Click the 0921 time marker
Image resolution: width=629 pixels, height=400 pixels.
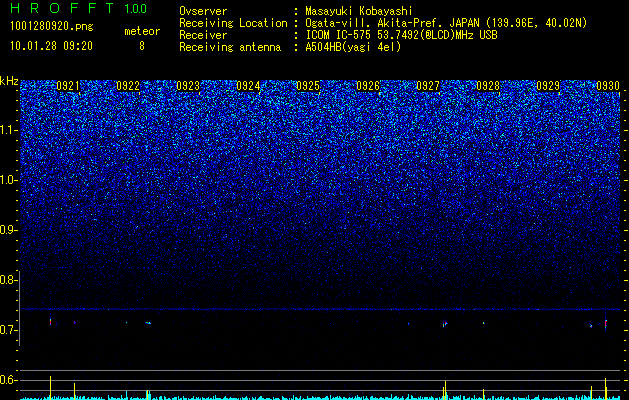click(x=68, y=86)
